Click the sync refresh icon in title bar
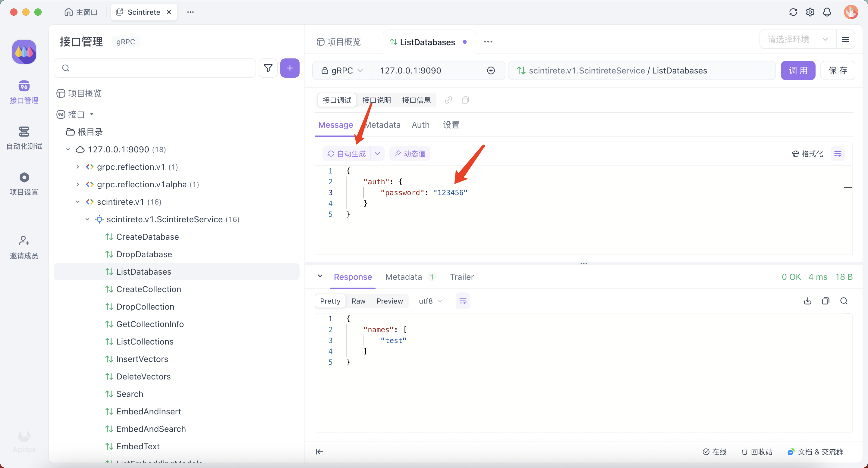The image size is (868, 468). coord(793,12)
